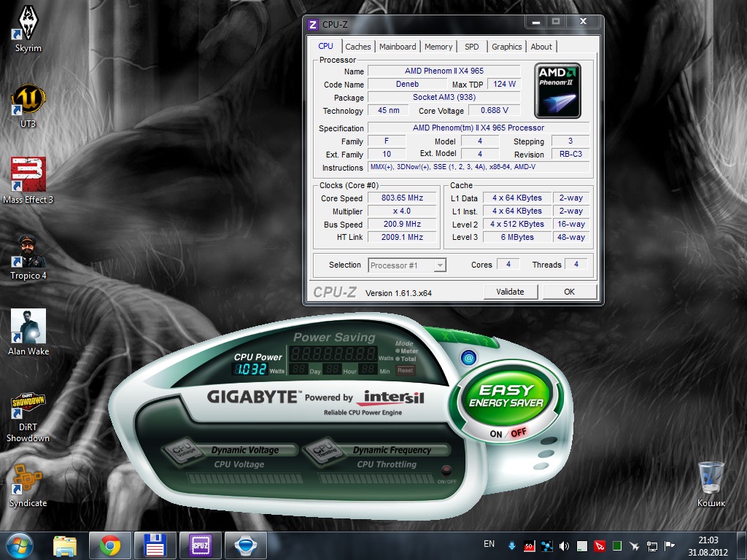
Task: Switch to the Mainboard tab
Action: click(x=398, y=47)
